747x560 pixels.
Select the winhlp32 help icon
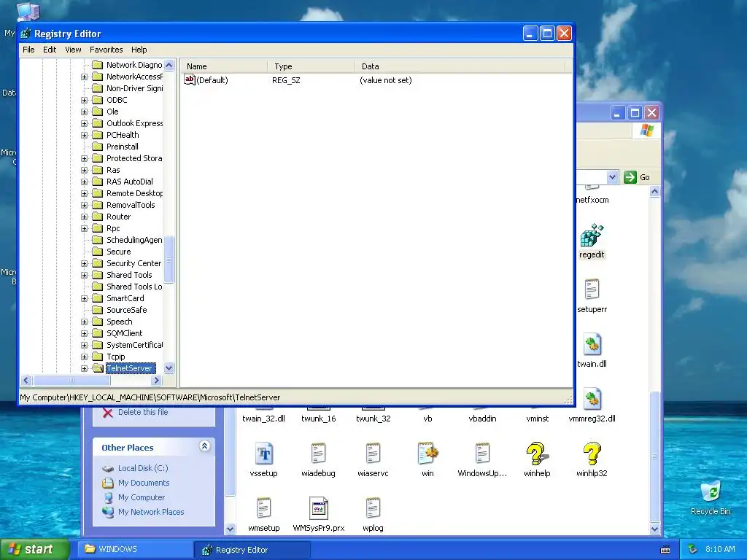pyautogui.click(x=592, y=454)
